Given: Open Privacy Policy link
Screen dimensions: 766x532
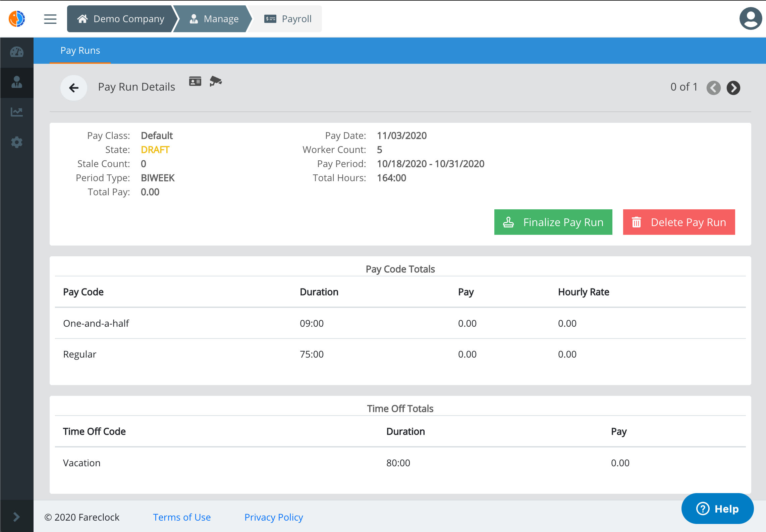Looking at the screenshot, I should point(274,517).
